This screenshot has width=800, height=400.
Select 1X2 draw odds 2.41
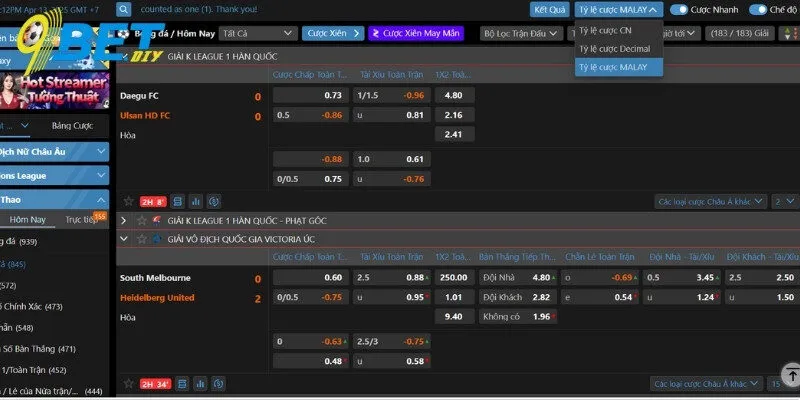(x=455, y=135)
